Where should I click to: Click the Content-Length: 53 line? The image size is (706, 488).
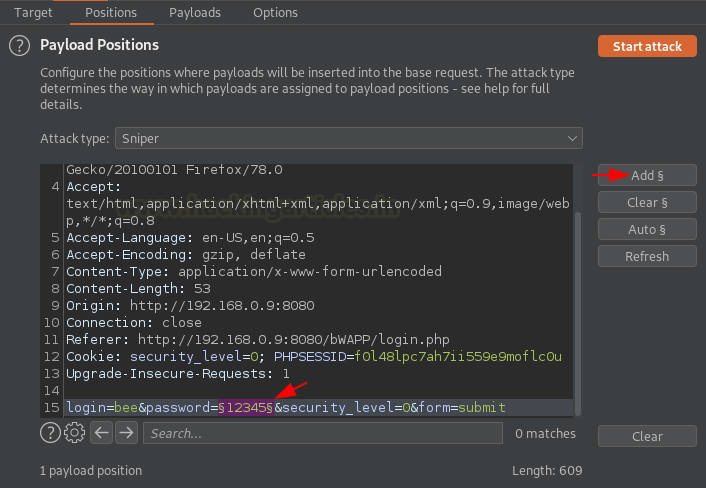coord(138,289)
